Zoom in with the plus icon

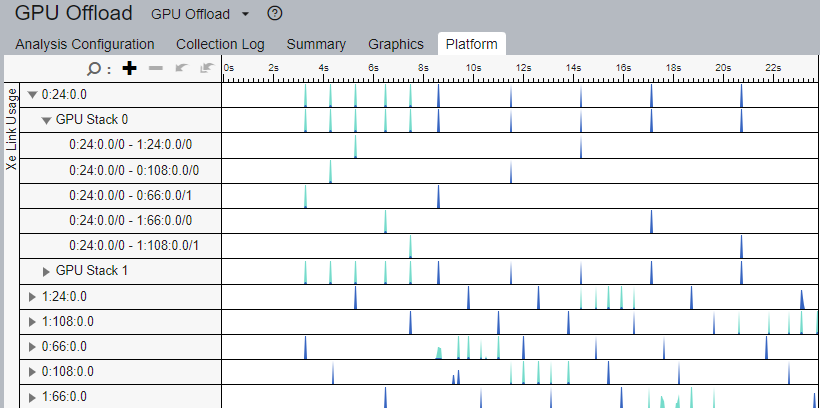(x=129, y=68)
